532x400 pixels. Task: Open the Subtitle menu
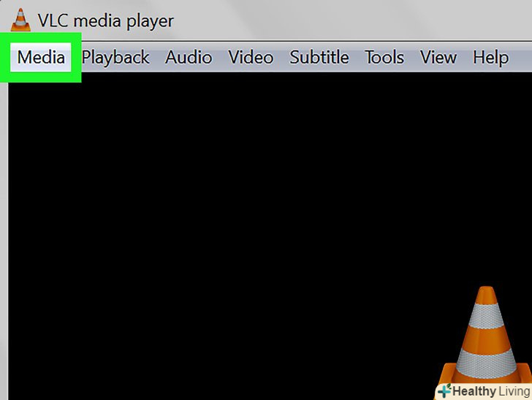319,57
